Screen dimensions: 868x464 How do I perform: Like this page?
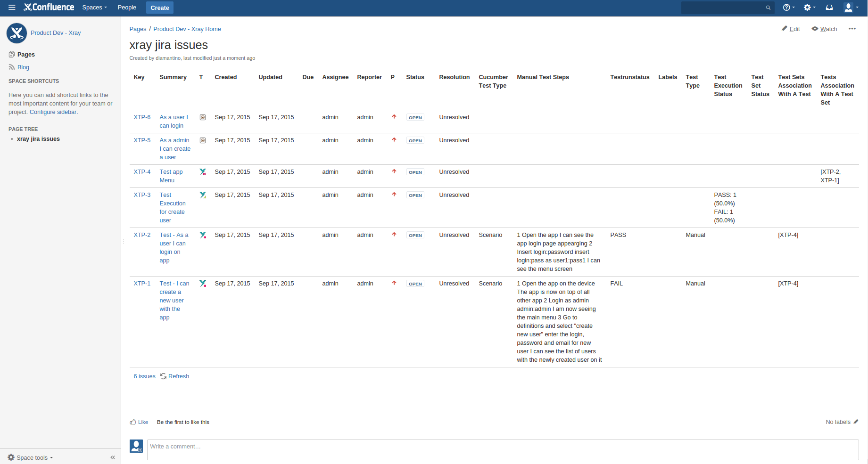coord(139,422)
